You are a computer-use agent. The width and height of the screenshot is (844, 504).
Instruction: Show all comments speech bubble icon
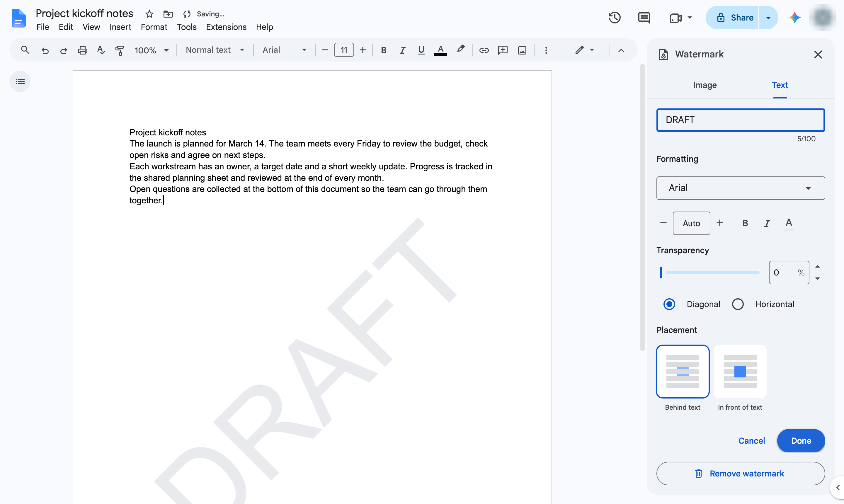point(644,18)
